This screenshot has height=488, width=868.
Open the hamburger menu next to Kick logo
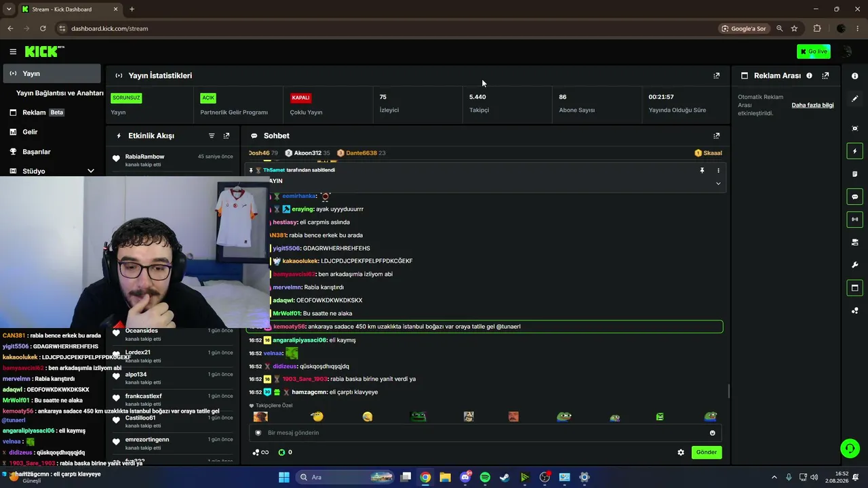click(13, 52)
